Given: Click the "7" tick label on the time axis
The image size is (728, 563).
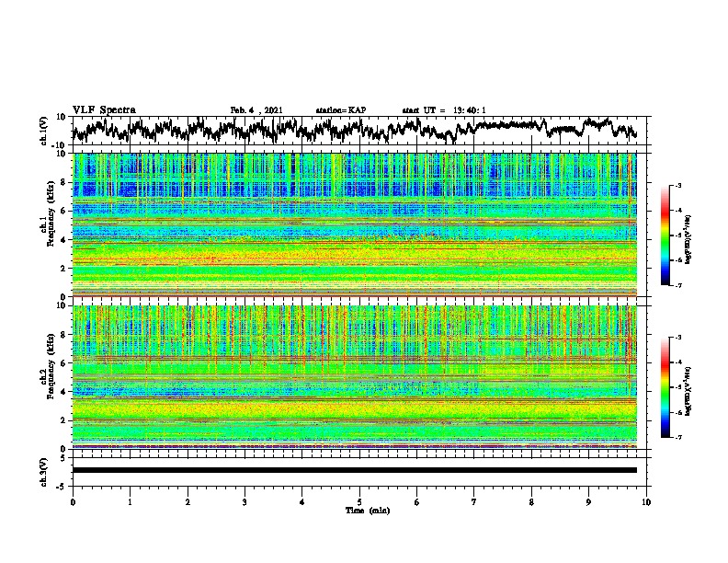Looking at the screenshot, I should 474,502.
